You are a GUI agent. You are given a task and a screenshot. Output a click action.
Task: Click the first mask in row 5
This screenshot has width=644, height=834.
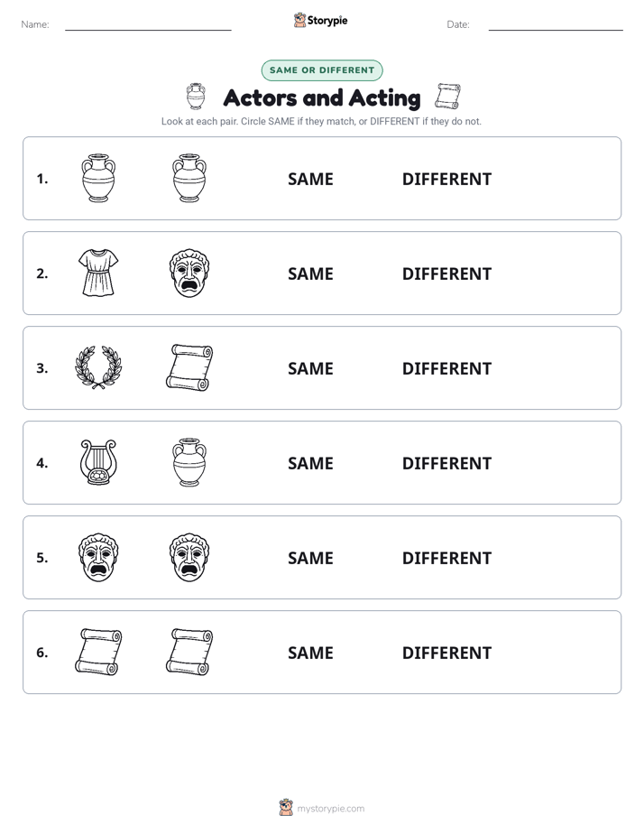98,557
